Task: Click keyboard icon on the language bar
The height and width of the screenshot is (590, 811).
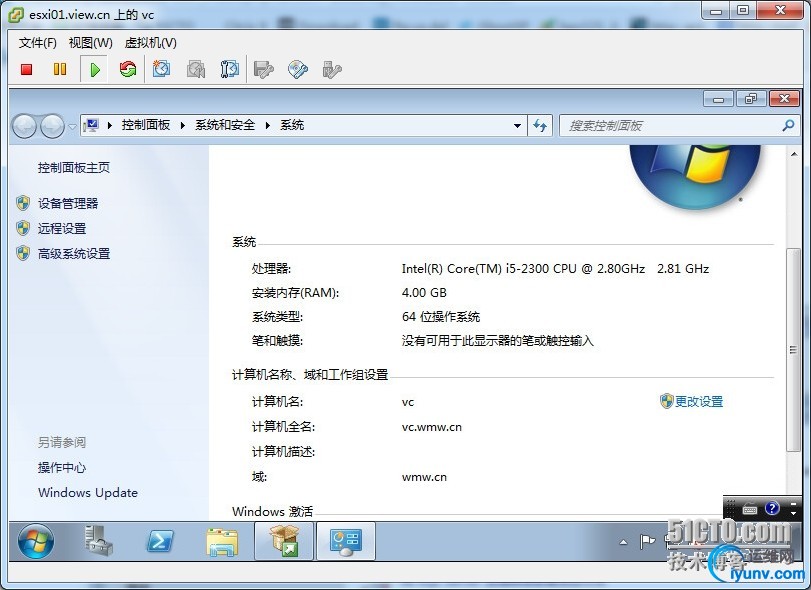Action: [x=749, y=509]
